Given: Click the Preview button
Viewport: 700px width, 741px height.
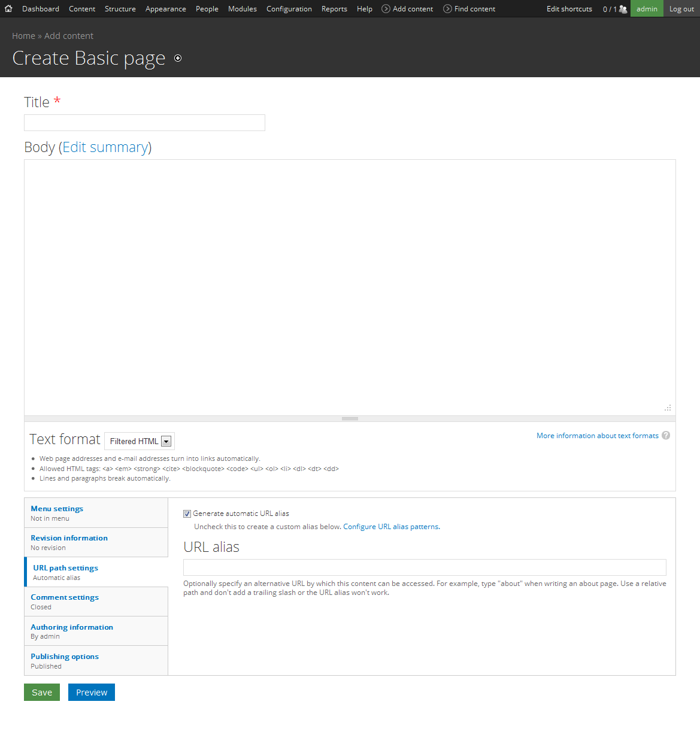Looking at the screenshot, I should pos(91,692).
